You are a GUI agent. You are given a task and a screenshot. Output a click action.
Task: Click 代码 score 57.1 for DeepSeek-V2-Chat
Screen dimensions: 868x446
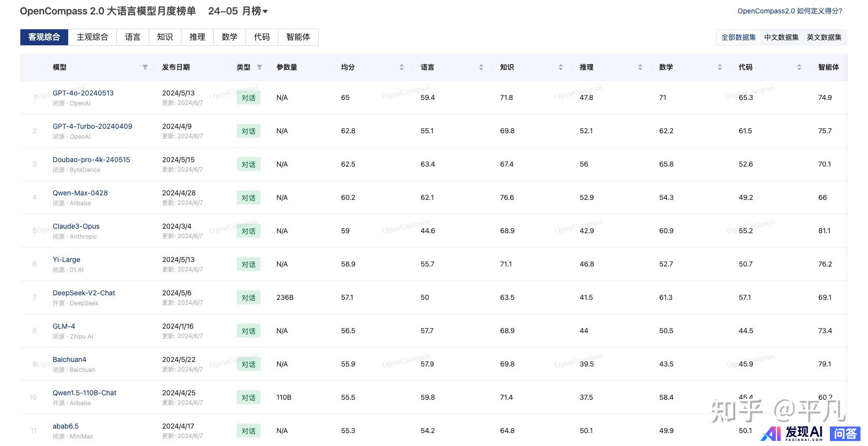[745, 297]
